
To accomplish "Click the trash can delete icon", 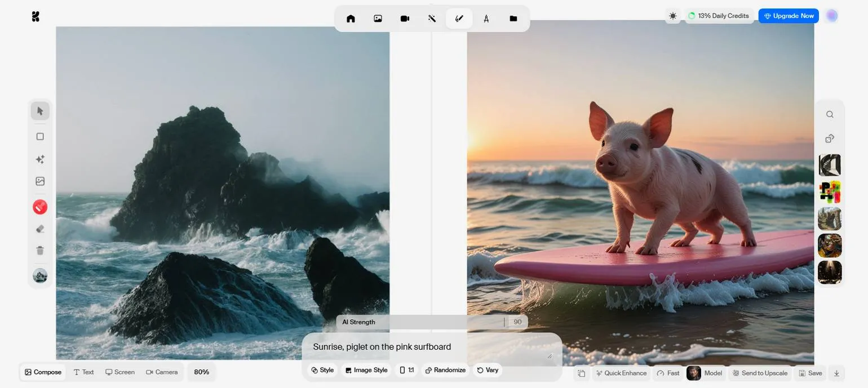I will (40, 251).
